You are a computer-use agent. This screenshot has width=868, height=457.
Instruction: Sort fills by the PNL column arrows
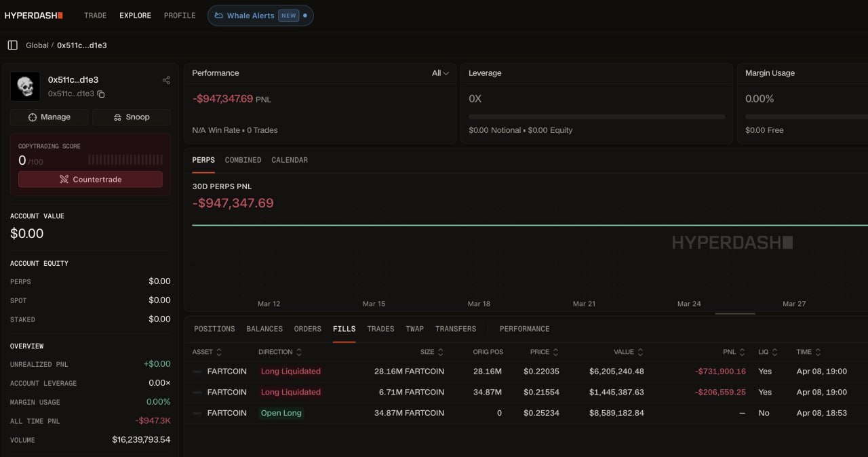743,352
